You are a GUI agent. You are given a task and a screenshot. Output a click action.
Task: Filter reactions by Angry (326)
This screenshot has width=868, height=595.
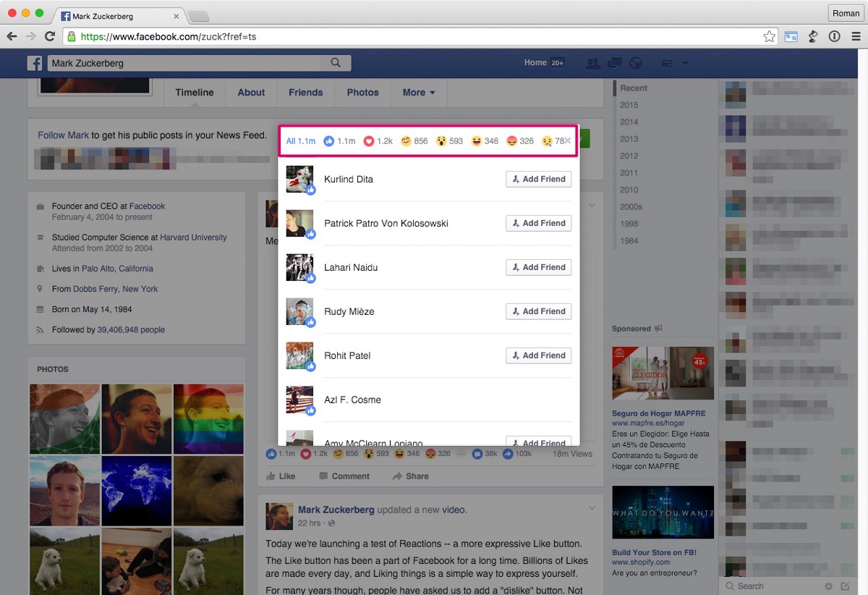click(x=520, y=141)
